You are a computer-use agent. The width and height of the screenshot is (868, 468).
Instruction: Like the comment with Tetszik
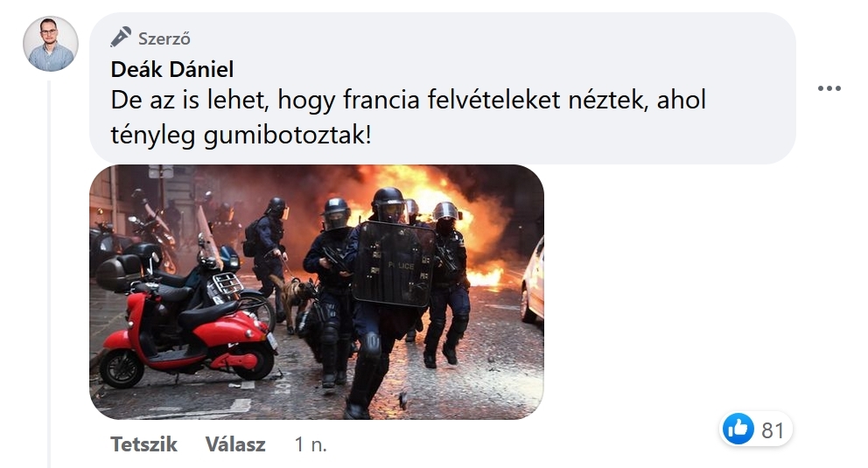143,444
